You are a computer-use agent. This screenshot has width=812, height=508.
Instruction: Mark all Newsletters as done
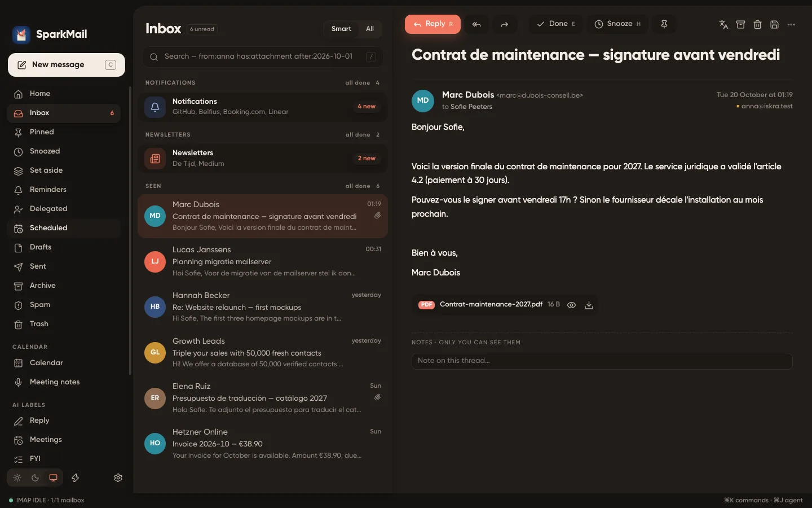coord(358,134)
